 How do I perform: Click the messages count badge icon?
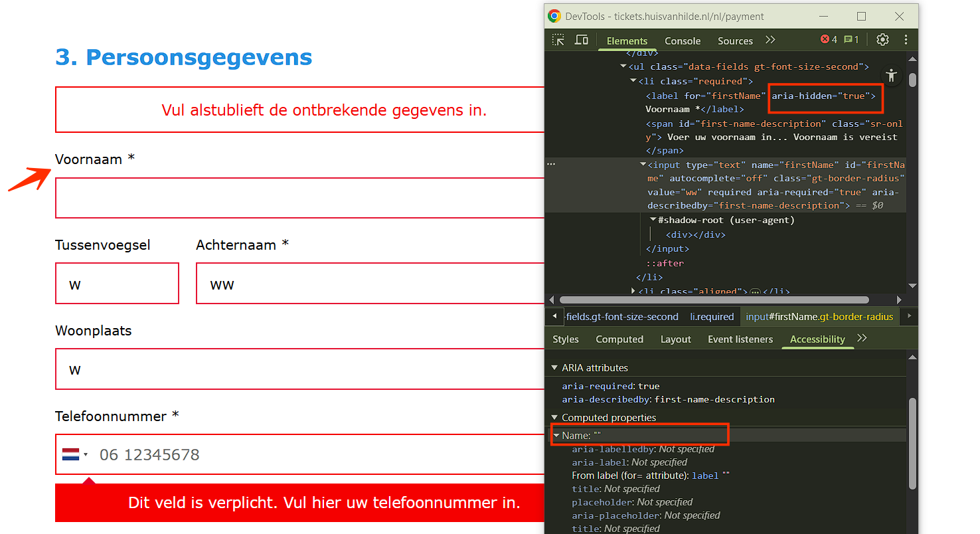tap(851, 40)
